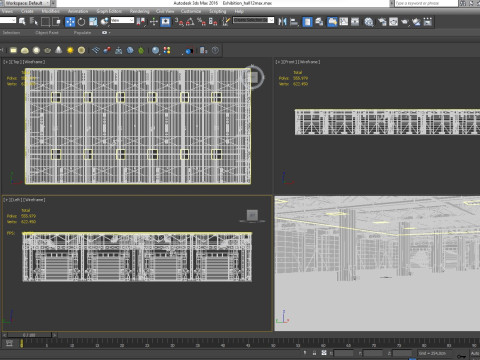Image resolution: width=480 pixels, height=360 pixels.
Task: Open the Customize menu
Action: point(191,11)
